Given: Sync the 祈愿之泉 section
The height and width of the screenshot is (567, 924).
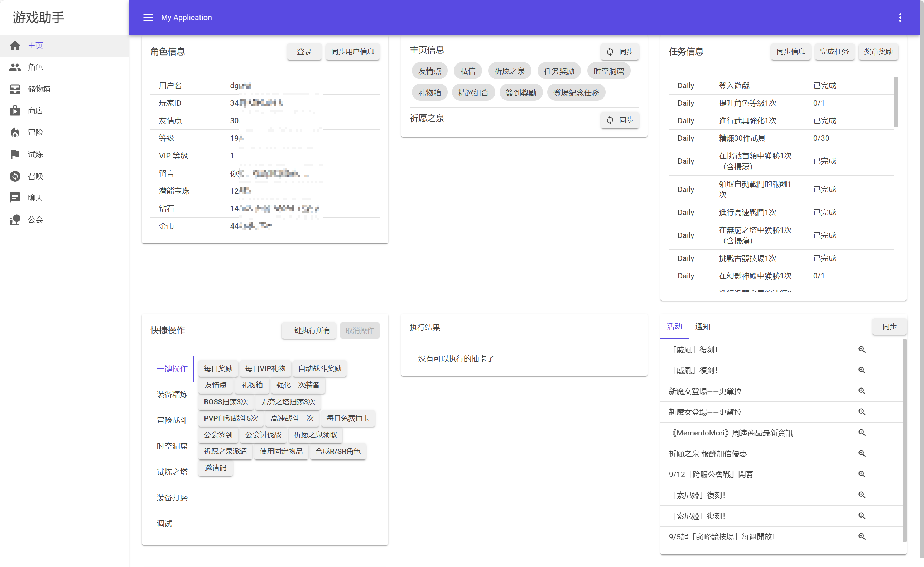Looking at the screenshot, I should click(620, 120).
